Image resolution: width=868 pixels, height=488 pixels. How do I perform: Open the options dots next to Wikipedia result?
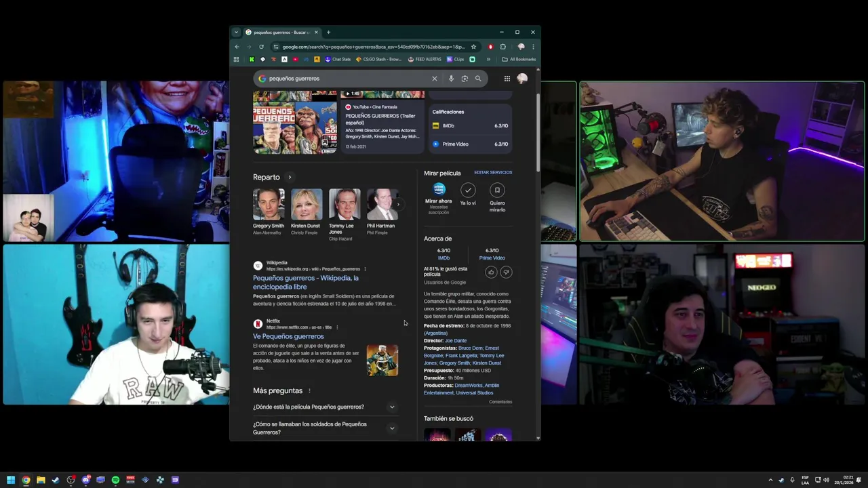pyautogui.click(x=365, y=269)
